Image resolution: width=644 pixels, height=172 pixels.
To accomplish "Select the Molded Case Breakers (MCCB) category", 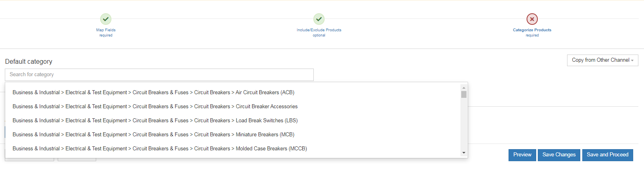I will (159, 149).
